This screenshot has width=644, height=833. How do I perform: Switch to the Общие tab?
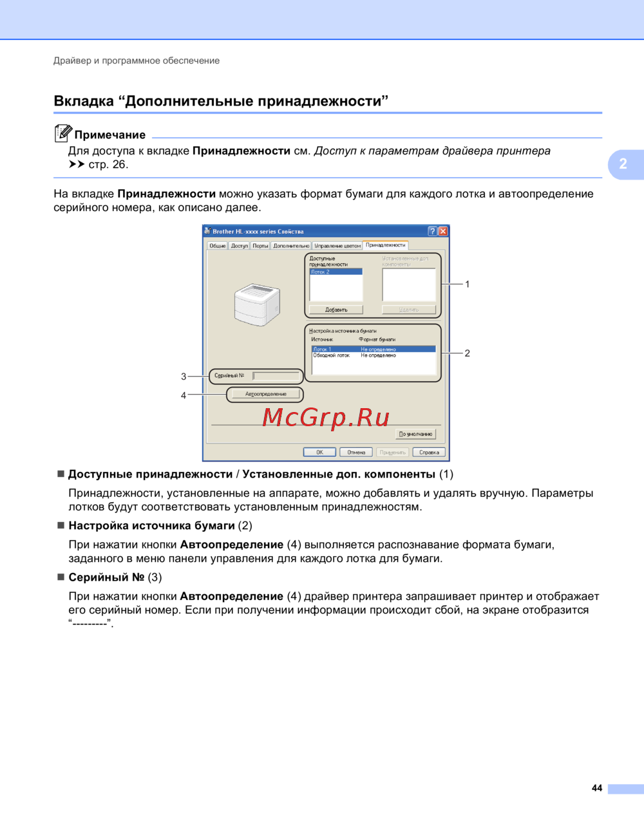[x=218, y=246]
